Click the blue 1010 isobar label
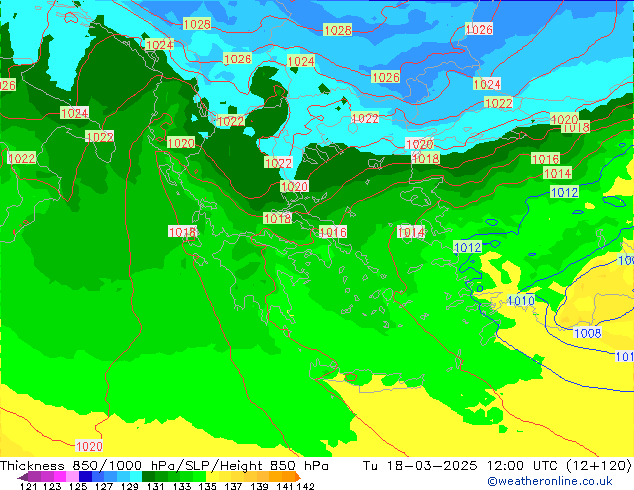The image size is (634, 490). [521, 300]
